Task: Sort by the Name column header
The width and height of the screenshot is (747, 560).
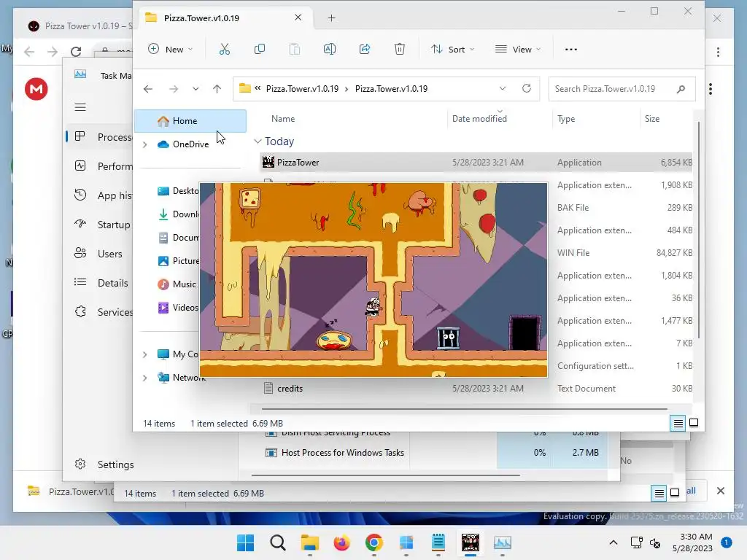Action: tap(283, 119)
